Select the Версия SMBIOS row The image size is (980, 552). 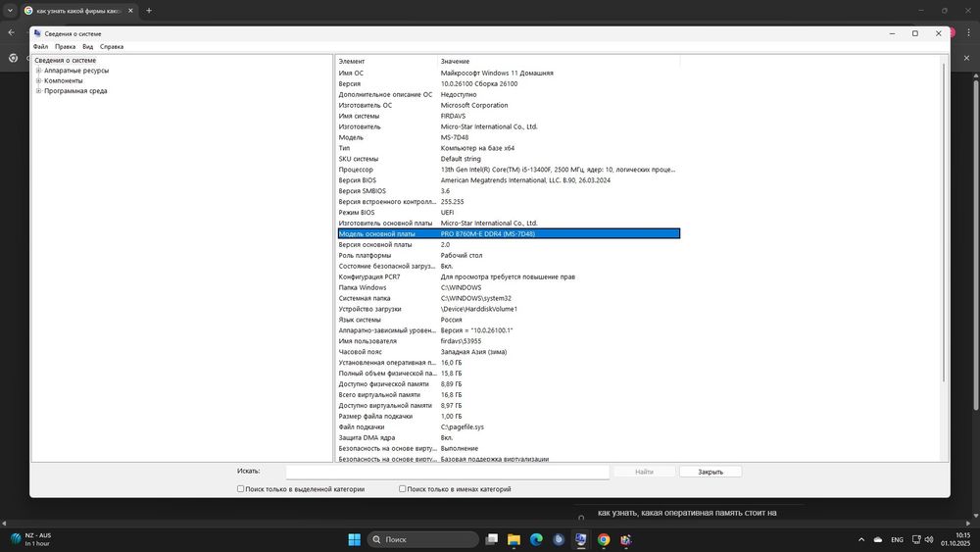pos(508,190)
